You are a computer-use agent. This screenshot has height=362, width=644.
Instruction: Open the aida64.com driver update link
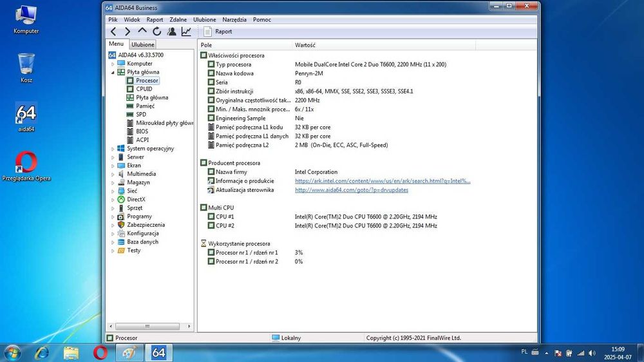pos(352,190)
